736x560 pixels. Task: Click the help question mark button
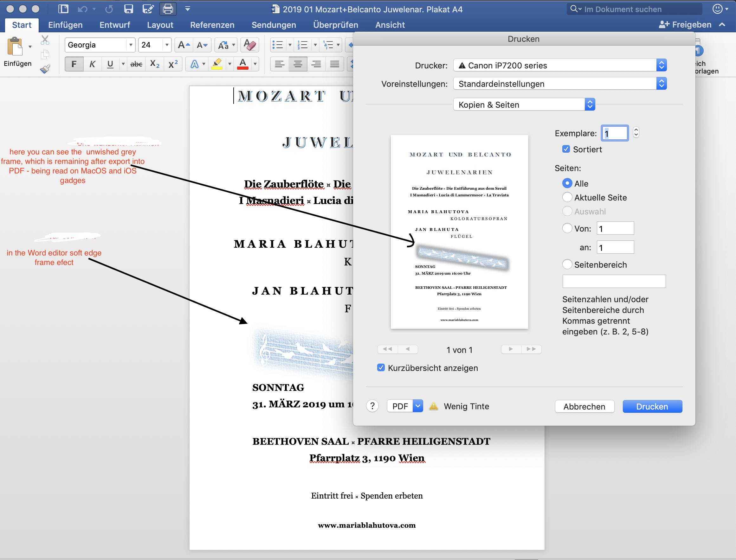pyautogui.click(x=372, y=406)
